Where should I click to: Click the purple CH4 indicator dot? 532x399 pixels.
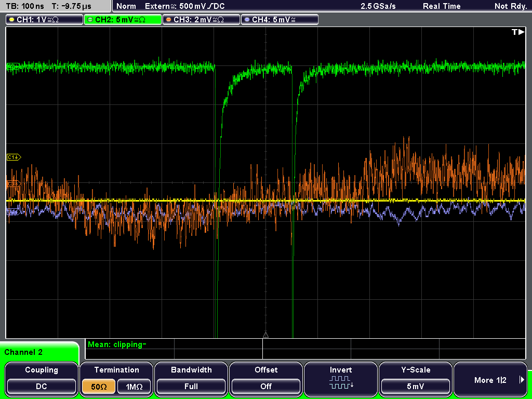[247, 20]
